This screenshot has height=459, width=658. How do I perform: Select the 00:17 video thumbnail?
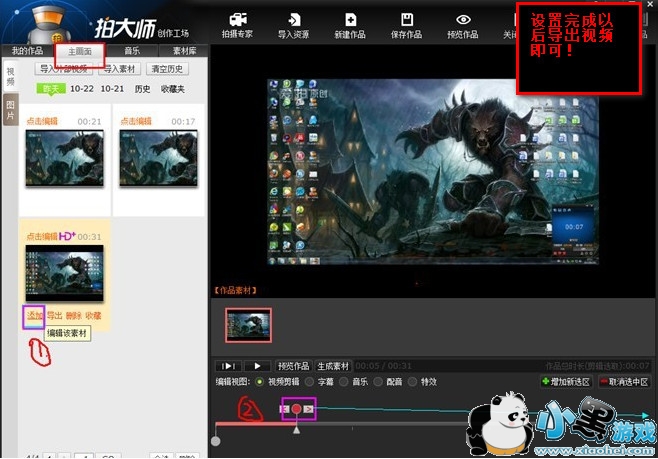[158, 158]
